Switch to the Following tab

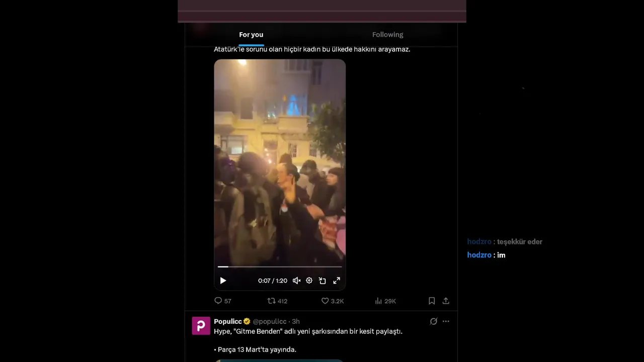click(x=388, y=35)
